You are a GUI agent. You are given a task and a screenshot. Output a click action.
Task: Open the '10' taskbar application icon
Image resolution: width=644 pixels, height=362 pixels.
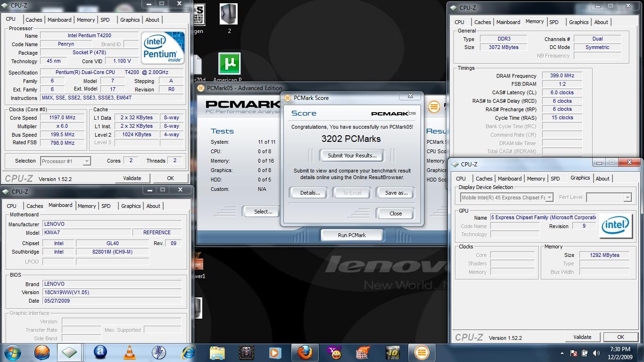(393, 352)
